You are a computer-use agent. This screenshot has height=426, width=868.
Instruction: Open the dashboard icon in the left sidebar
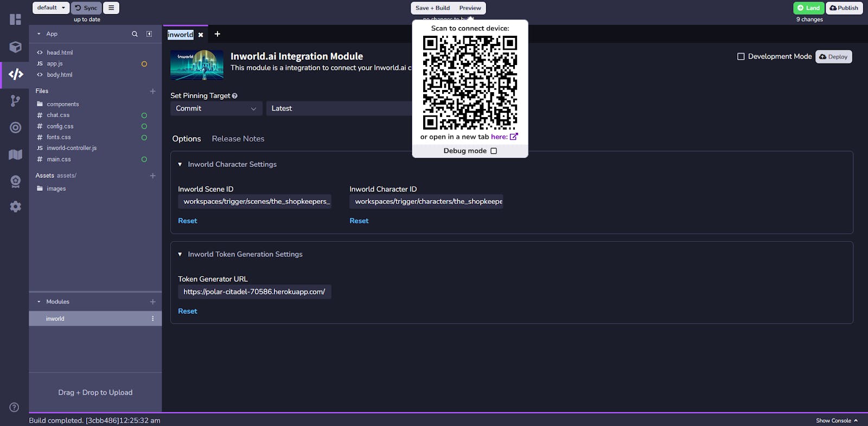15,20
